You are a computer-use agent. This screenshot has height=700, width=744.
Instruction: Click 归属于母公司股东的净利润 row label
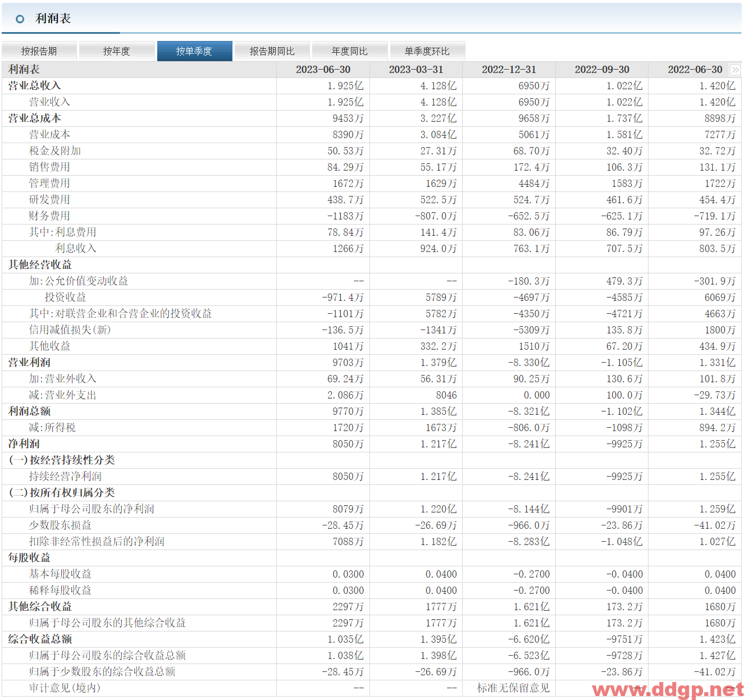click(92, 509)
